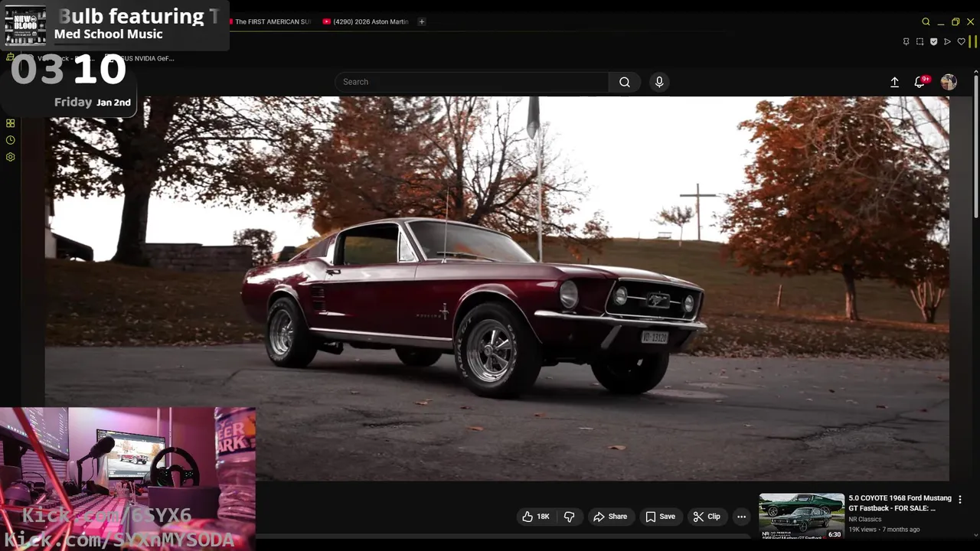
Task: Switch to 'The FIRST AMERICAN SU' tab
Action: click(x=272, y=21)
